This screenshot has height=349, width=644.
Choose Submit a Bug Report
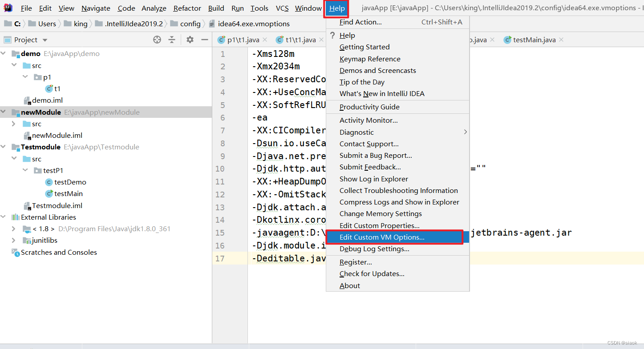pos(398,155)
